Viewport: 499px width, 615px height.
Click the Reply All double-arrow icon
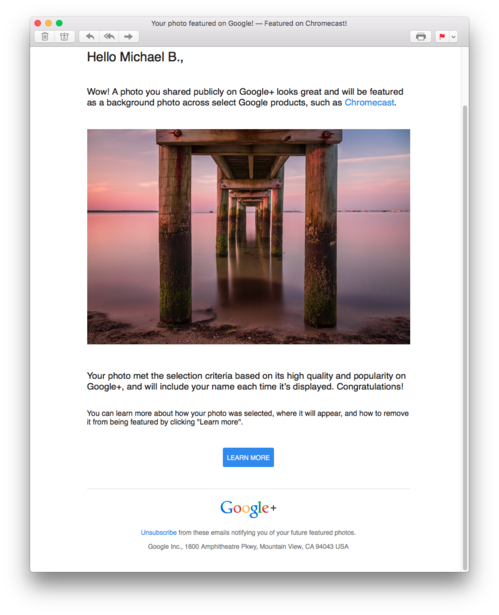pyautogui.click(x=109, y=36)
